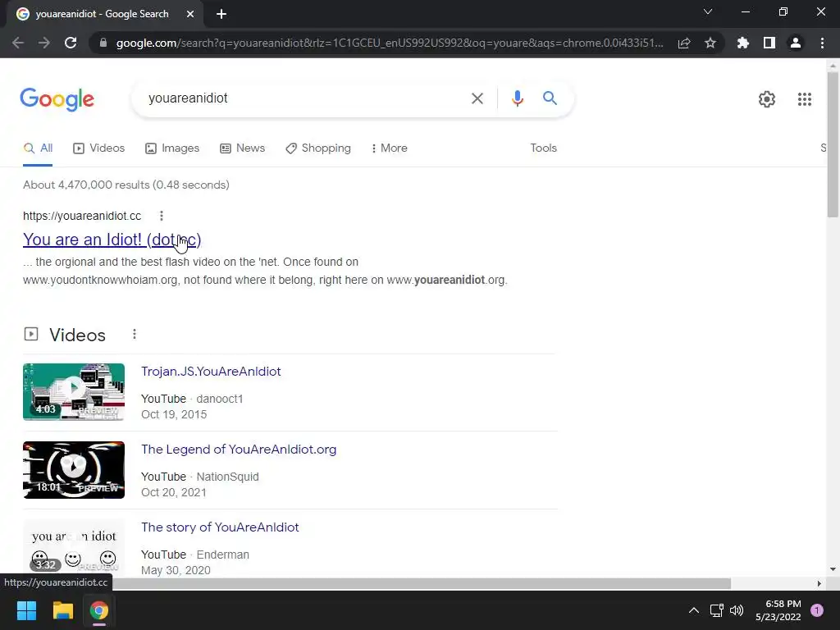Open the network status tray icon
840x630 pixels.
(x=716, y=610)
